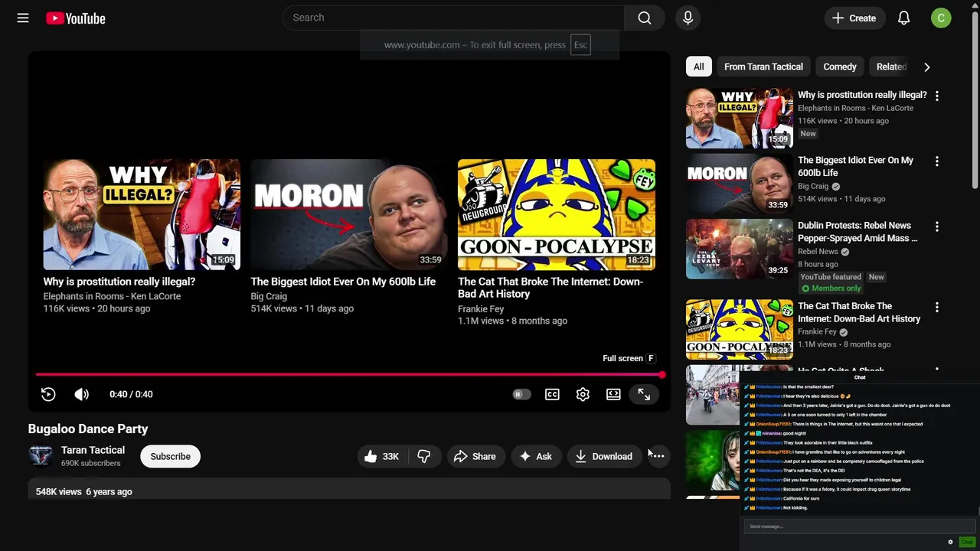Go to YouTube home via logo
The image size is (980, 551).
75,18
